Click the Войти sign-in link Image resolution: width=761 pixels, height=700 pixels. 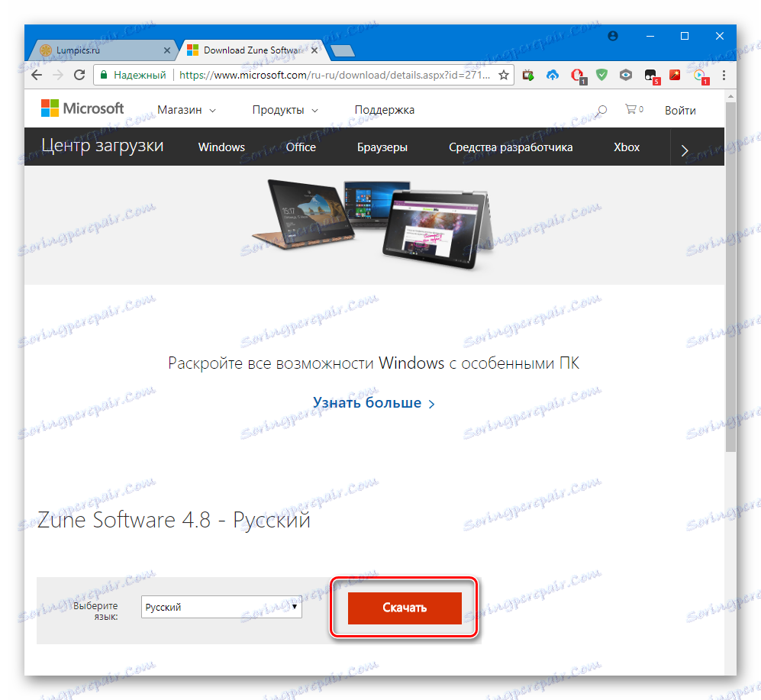tap(680, 111)
